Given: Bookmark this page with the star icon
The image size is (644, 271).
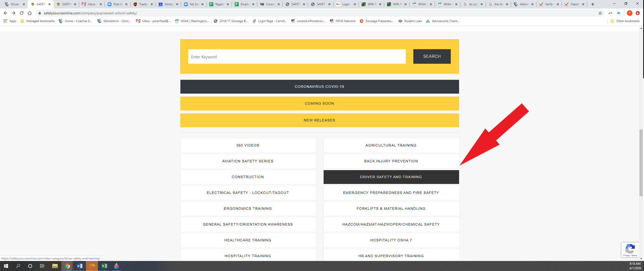Looking at the screenshot, I should click(x=600, y=13).
